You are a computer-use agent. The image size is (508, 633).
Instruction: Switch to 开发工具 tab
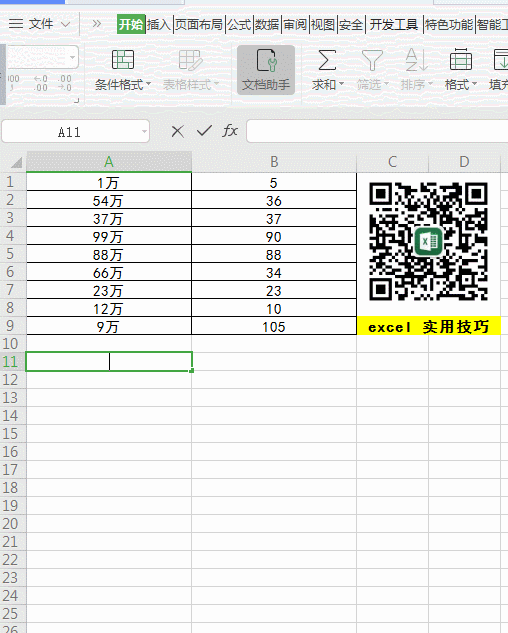coord(394,25)
